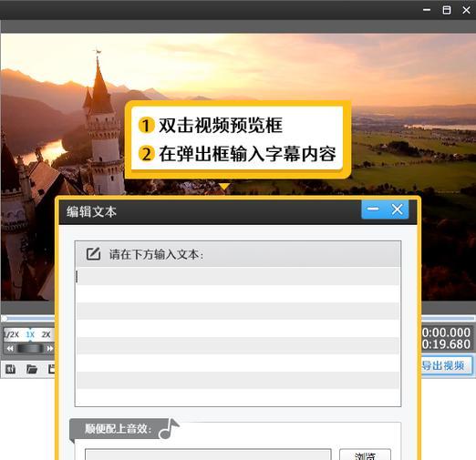Minimize the 编辑文本 dialog
The height and width of the screenshot is (460, 476).
(373, 210)
